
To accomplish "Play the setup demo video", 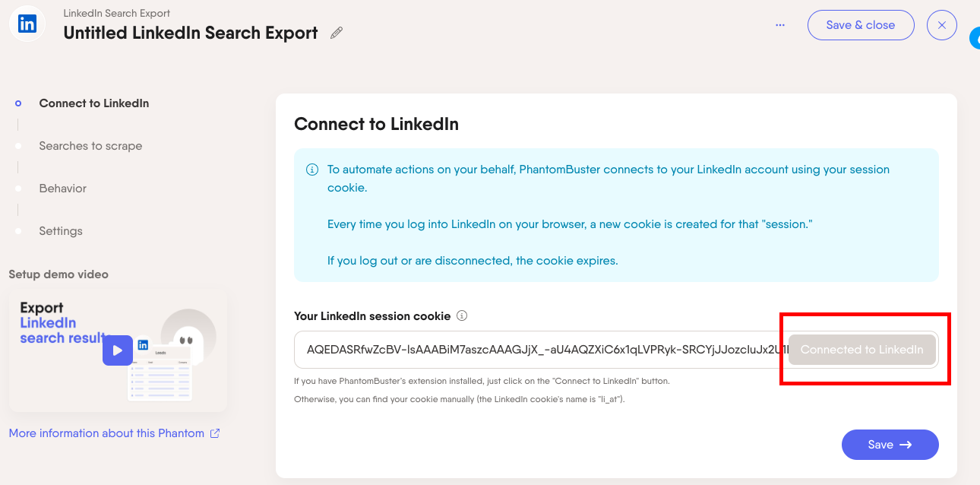I will (118, 350).
